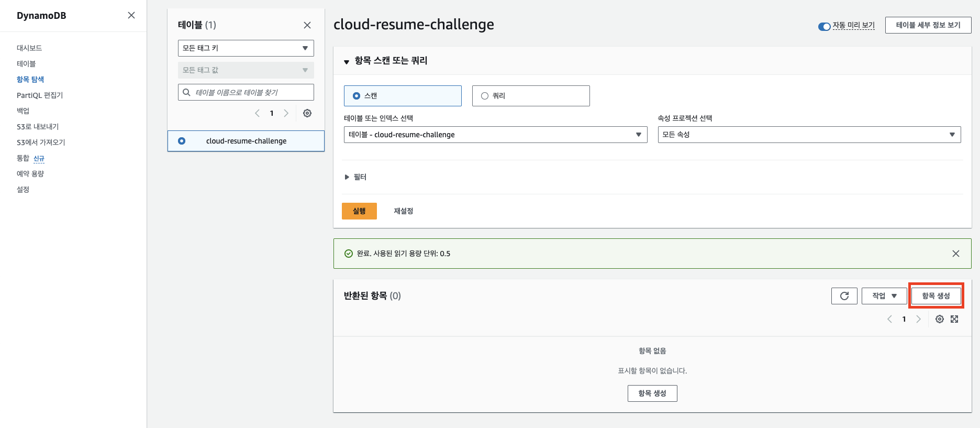Open the 작업 actions dropdown
The height and width of the screenshot is (428, 980).
point(884,296)
